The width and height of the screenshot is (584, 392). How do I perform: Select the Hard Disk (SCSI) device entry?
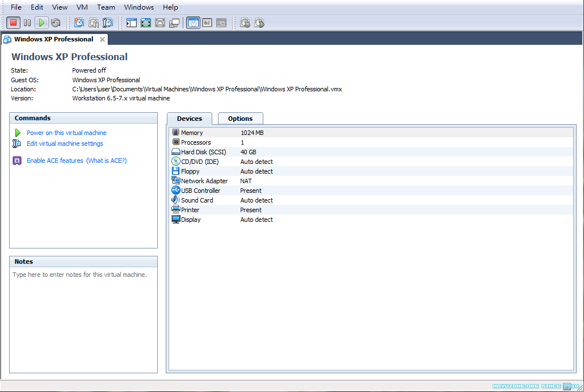point(203,152)
